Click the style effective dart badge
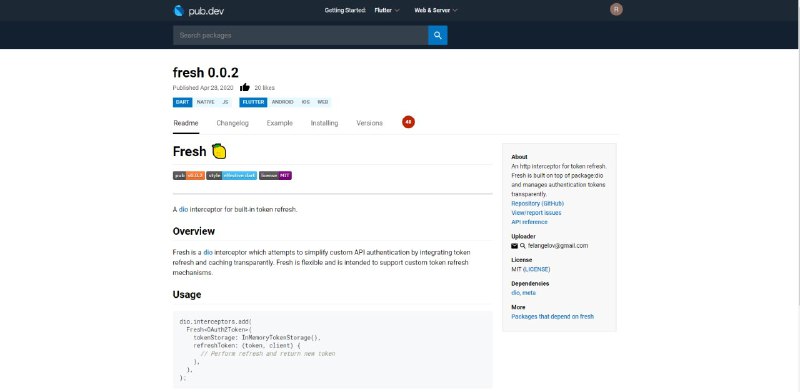800x392 pixels. pyautogui.click(x=232, y=175)
